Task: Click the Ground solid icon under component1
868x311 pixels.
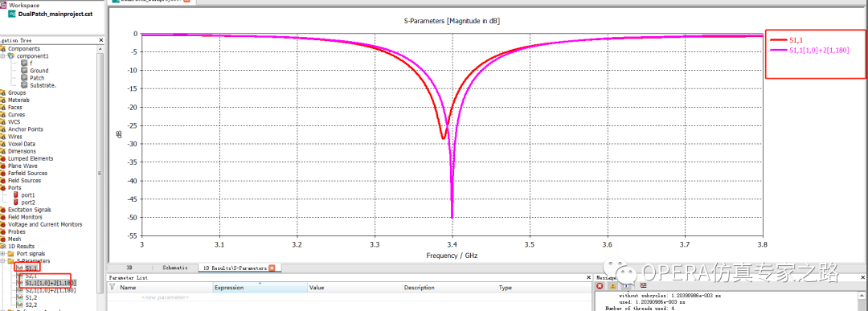Action: pyautogui.click(x=24, y=70)
